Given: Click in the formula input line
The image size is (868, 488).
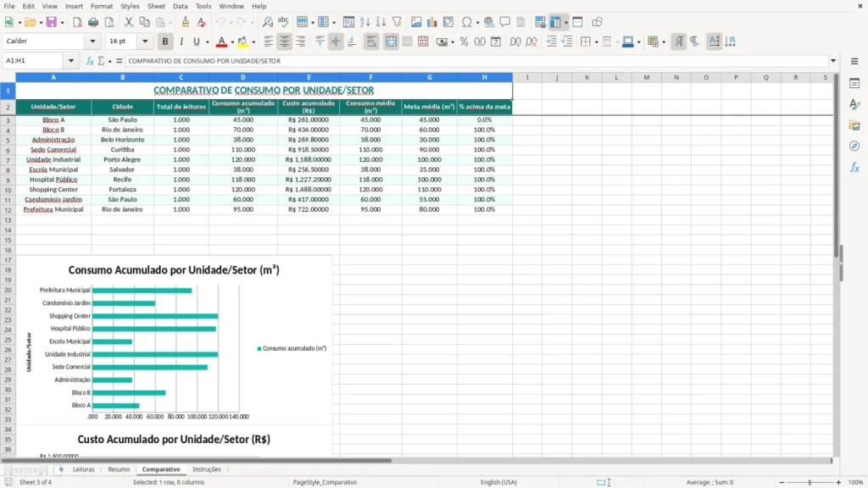Looking at the screenshot, I should [476, 61].
